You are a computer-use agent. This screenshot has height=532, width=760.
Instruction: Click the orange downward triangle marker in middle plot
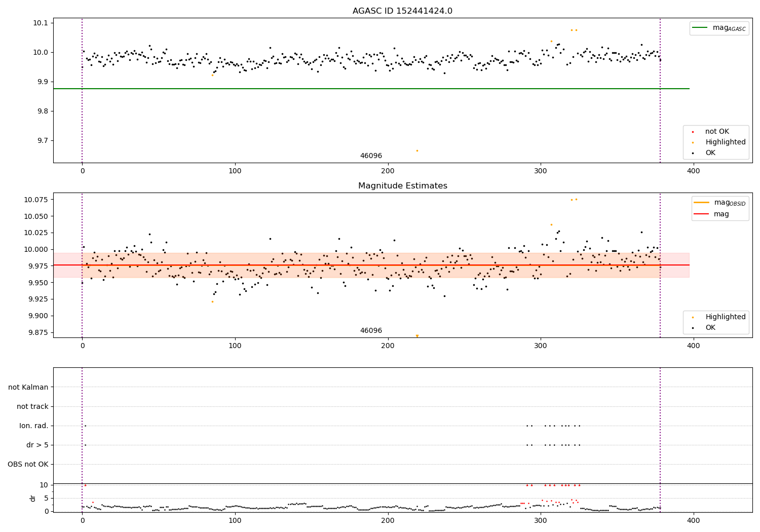coord(417,336)
